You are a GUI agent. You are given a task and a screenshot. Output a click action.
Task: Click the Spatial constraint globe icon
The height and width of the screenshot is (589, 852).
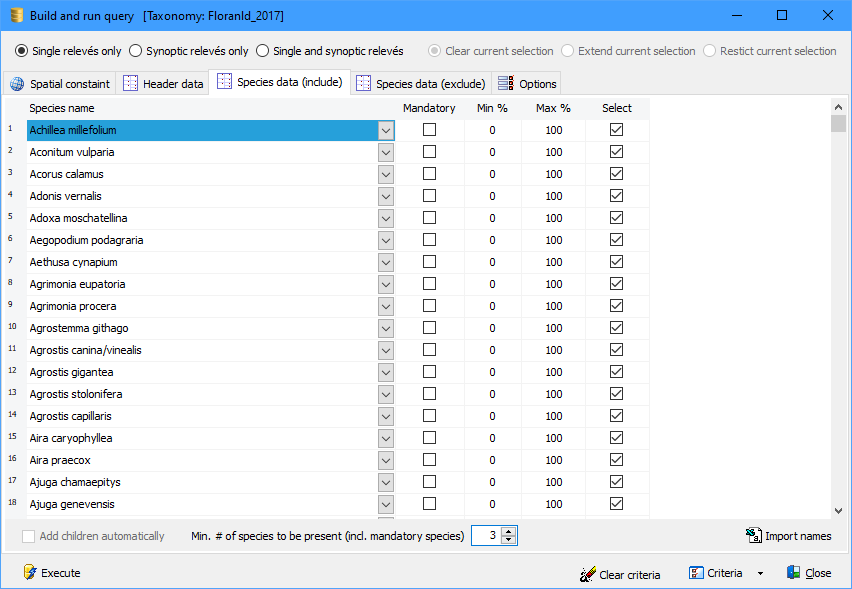click(x=17, y=84)
